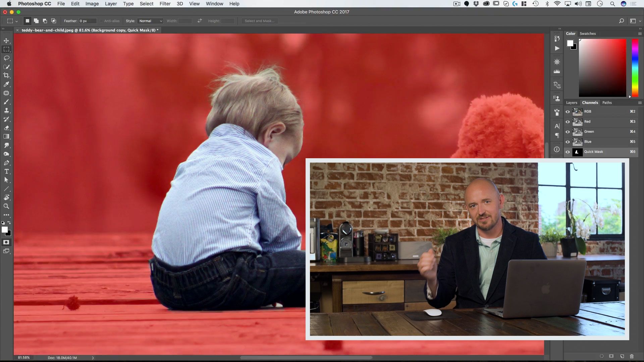Select the Zoom tool
Screen dimensions: 644x362
6,206
